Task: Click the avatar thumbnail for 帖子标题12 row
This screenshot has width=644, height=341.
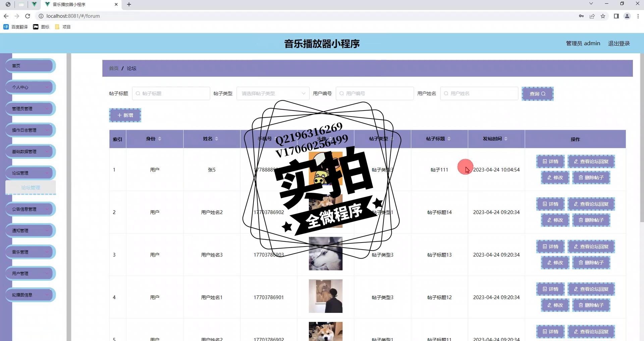Action: click(326, 296)
